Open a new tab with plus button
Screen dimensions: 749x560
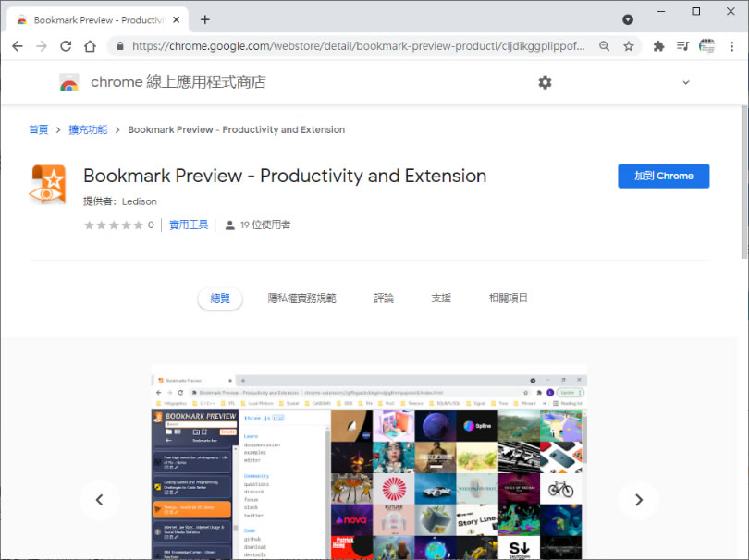(205, 19)
